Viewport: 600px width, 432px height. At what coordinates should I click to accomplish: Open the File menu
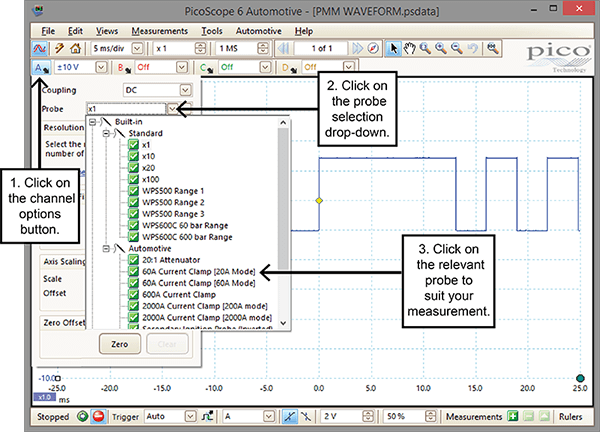[48, 31]
